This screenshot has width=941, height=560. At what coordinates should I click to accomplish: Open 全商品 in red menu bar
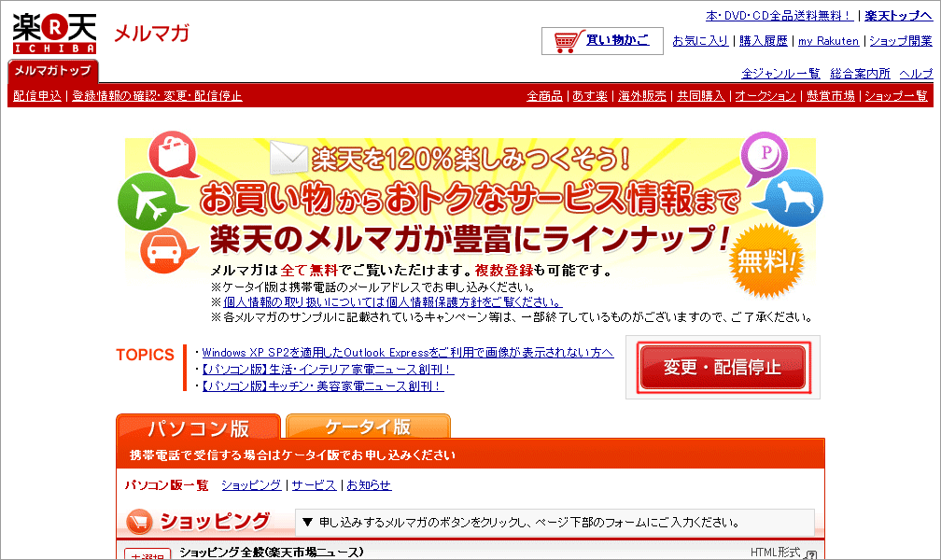544,95
